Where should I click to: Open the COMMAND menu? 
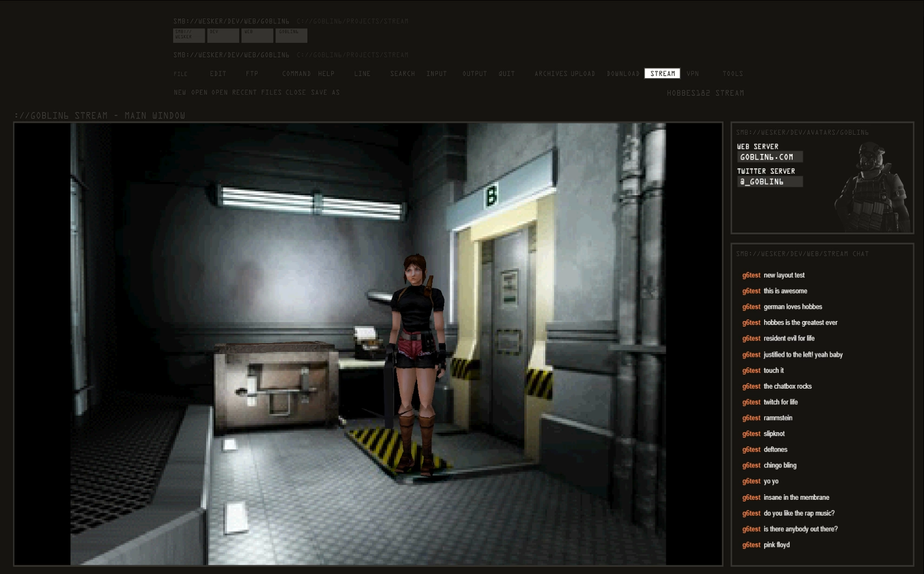(296, 74)
